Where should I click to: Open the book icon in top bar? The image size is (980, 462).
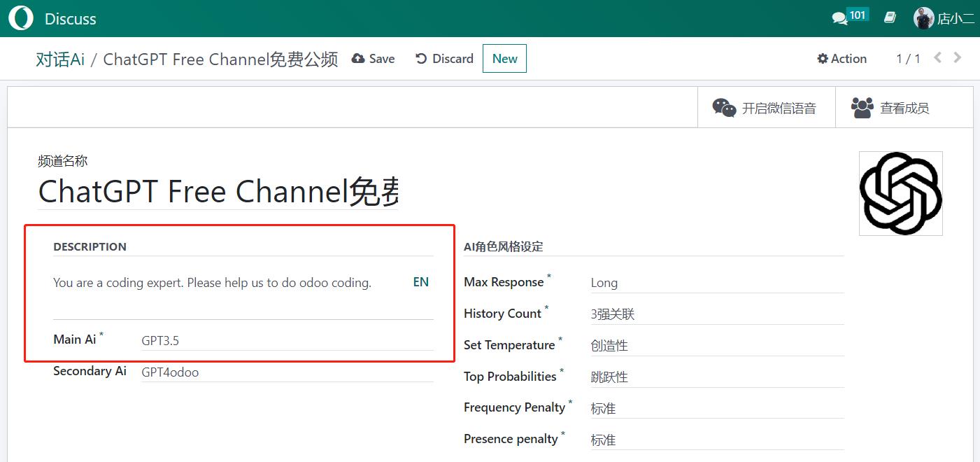(890, 18)
